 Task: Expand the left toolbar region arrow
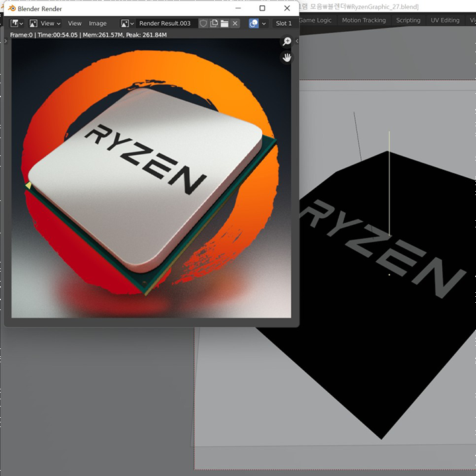coord(6,41)
